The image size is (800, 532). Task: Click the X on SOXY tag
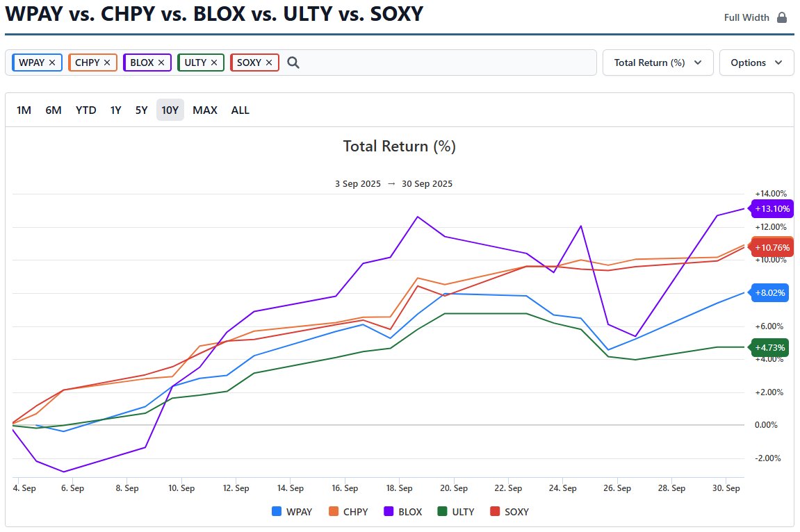[268, 63]
